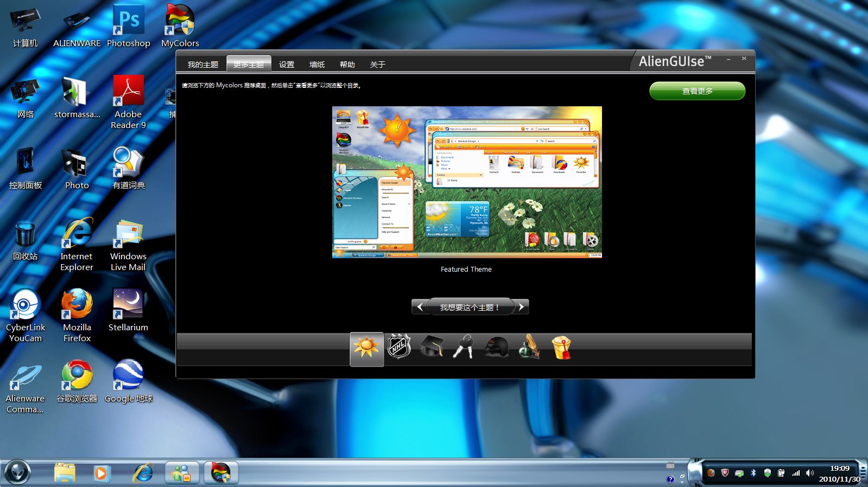Image resolution: width=868 pixels, height=487 pixels.
Task: Select the Mozilla Firefox desktop shortcut
Action: [77, 316]
